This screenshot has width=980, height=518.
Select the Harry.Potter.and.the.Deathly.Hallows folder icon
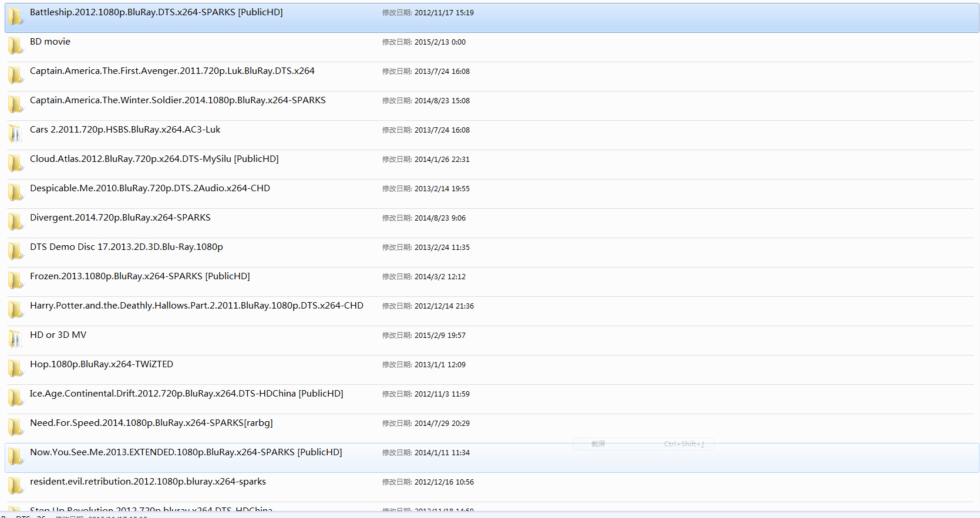tap(16, 310)
